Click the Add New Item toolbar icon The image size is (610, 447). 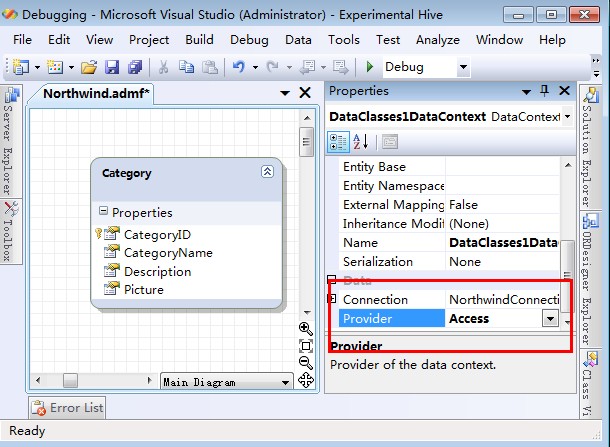[x=55, y=67]
